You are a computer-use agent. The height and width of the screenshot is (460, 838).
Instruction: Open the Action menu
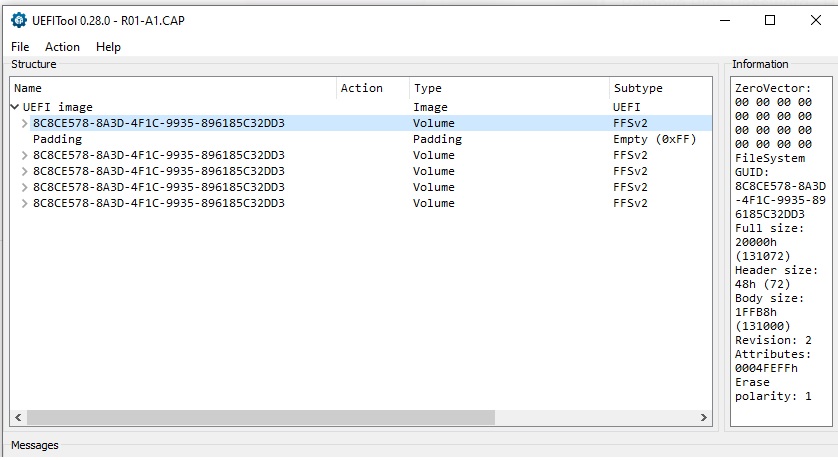62,47
